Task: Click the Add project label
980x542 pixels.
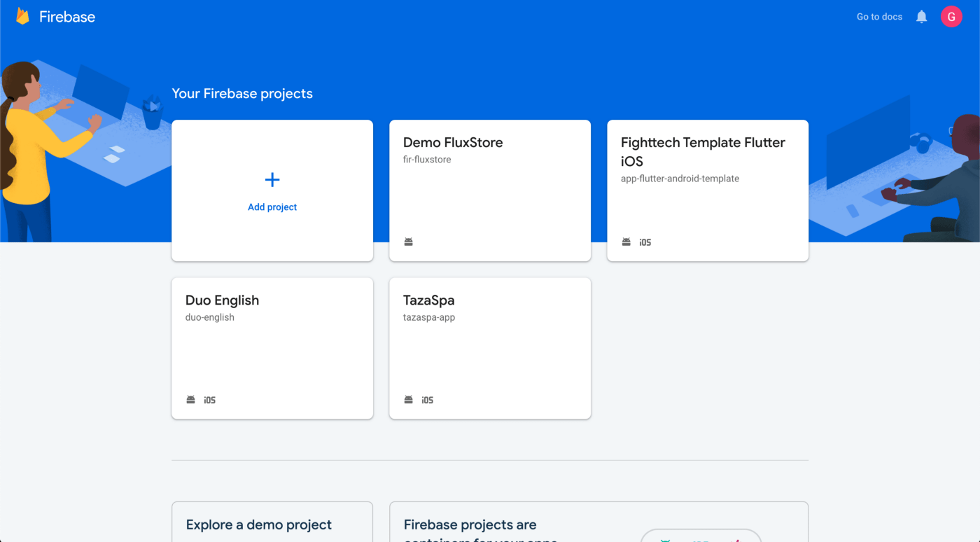Action: pyautogui.click(x=272, y=207)
